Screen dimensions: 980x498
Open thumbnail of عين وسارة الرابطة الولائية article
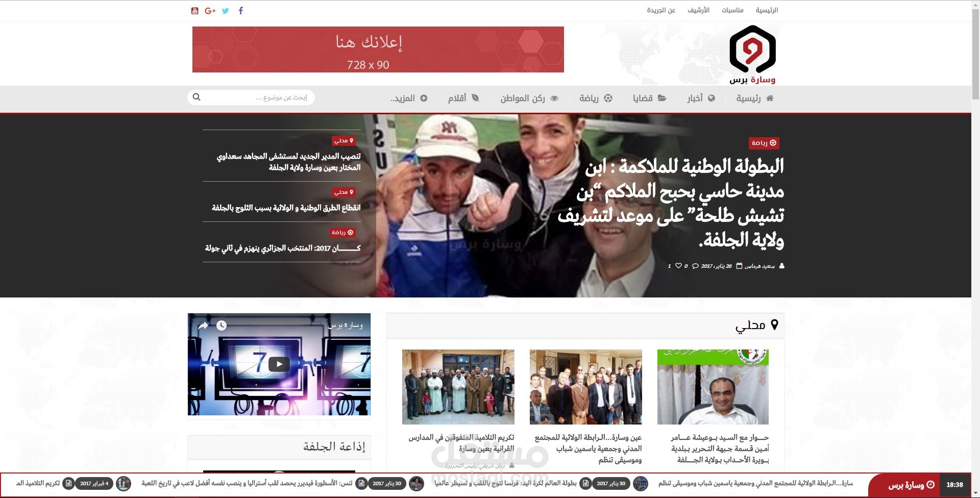(586, 387)
